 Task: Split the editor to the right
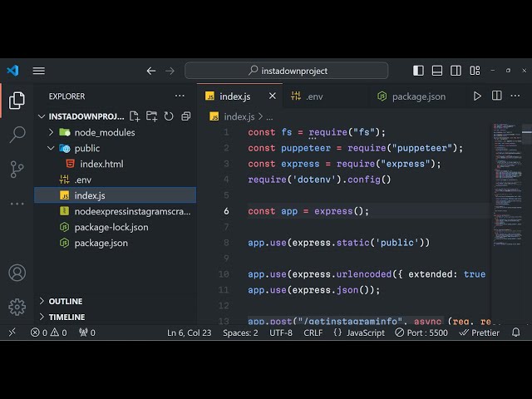pos(495,96)
